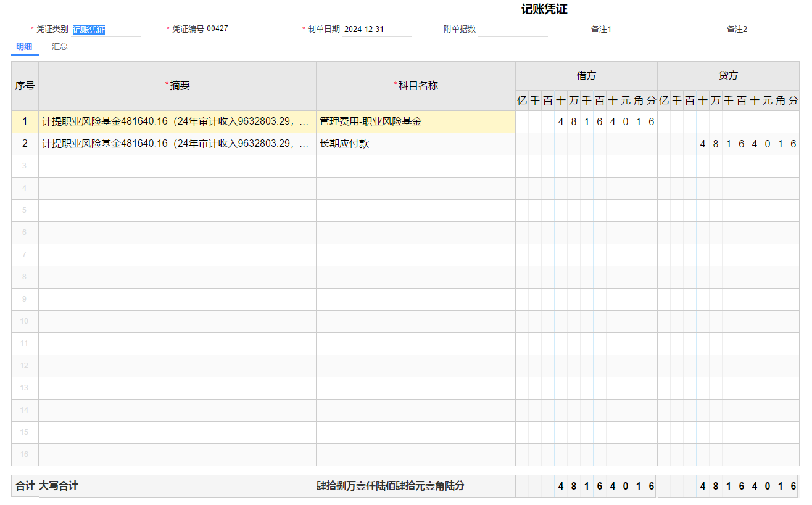
Task: Select row 2 summary cell in 摘要 column
Action: (176, 144)
